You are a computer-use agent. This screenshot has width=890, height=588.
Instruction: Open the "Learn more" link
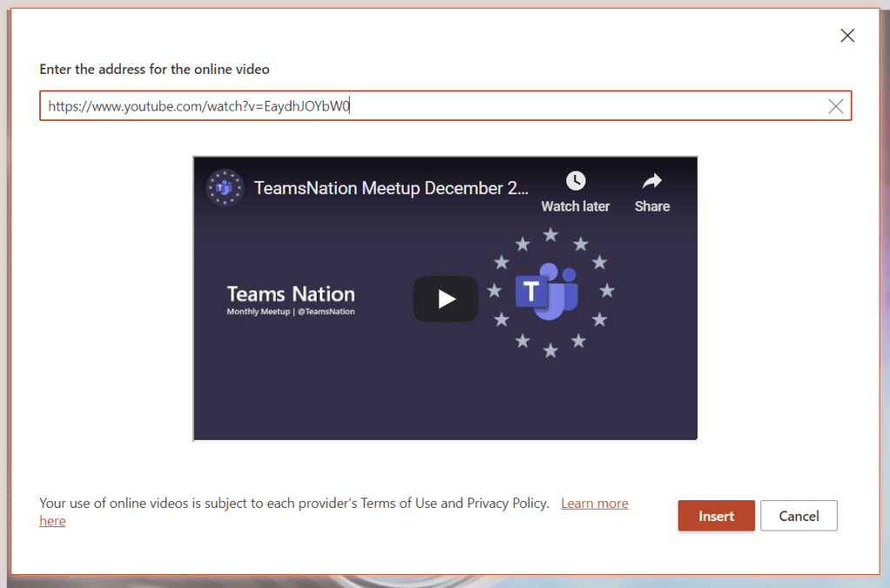click(x=594, y=504)
